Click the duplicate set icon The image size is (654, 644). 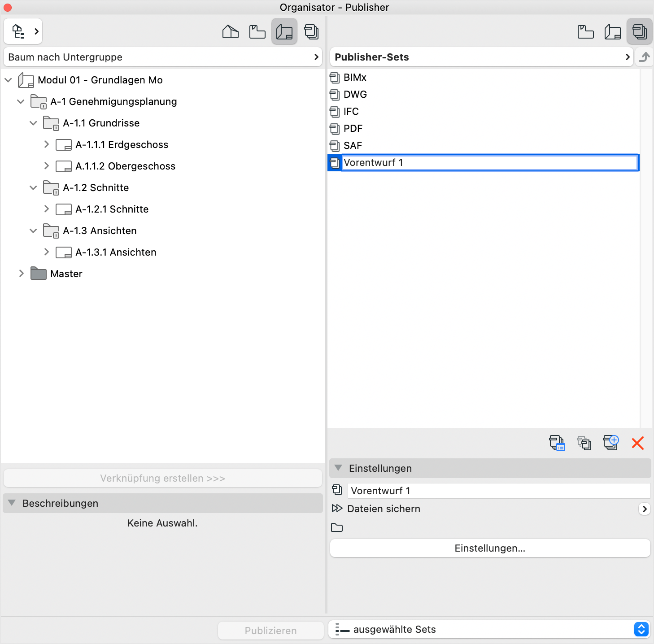[584, 443]
